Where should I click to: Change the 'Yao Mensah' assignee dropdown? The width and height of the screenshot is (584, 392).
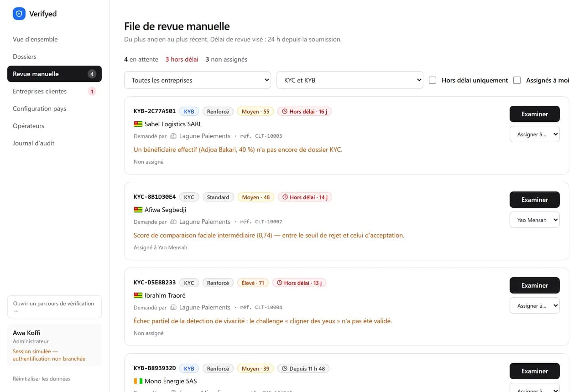pos(535,220)
